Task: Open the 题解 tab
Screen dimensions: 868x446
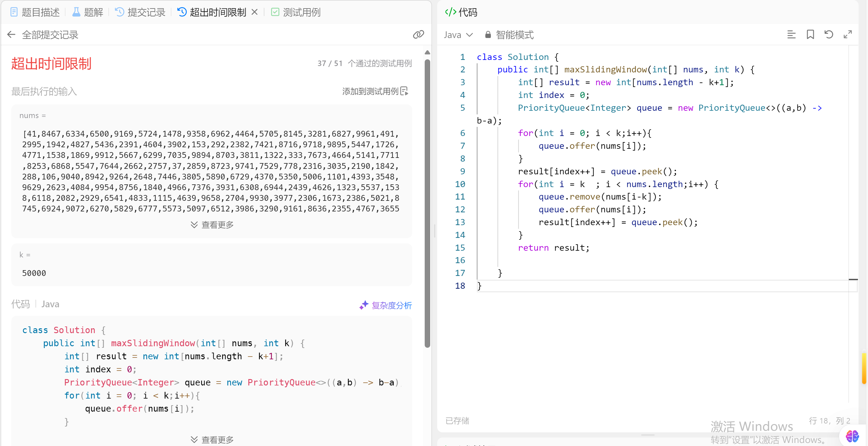Action: 88,12
